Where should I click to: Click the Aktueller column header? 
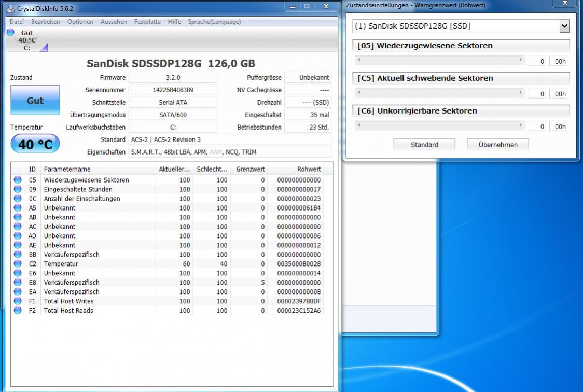(174, 169)
